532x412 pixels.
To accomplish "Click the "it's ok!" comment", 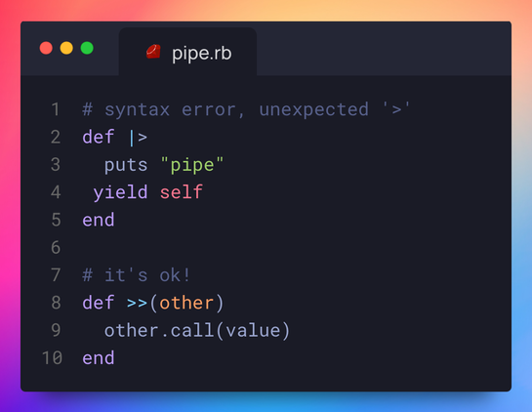I will (136, 275).
